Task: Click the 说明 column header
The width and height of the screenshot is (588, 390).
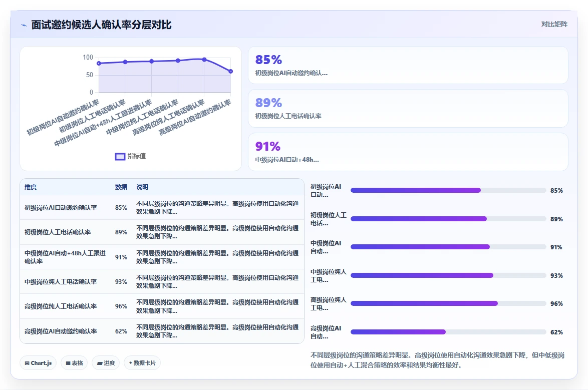Action: pyautogui.click(x=142, y=187)
